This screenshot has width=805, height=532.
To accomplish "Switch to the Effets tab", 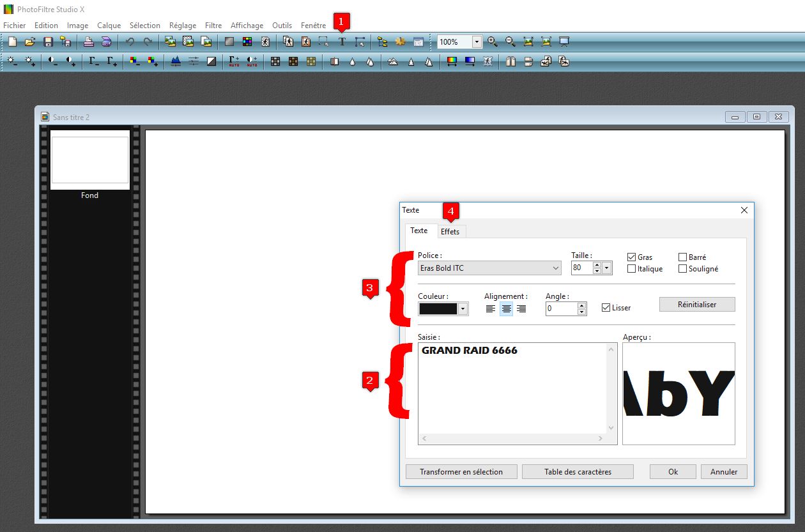I will tap(450, 231).
